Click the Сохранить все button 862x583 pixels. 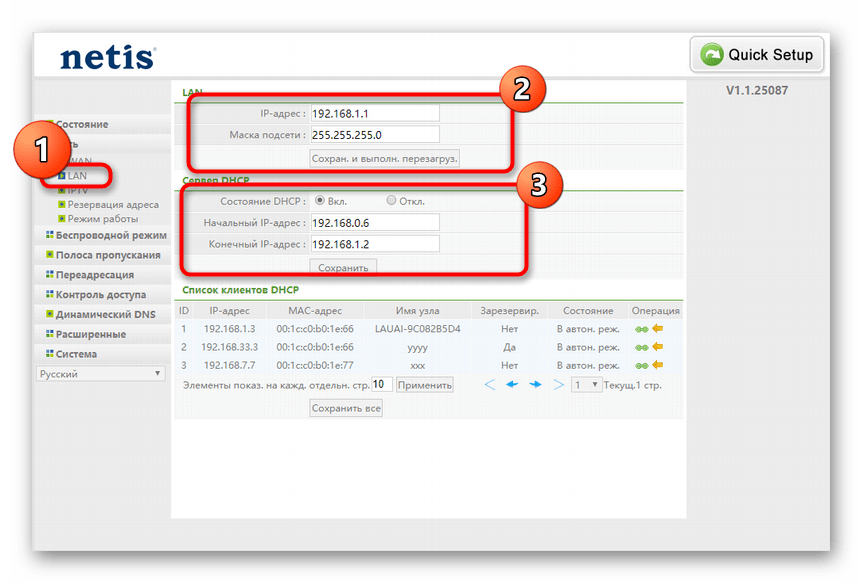[x=346, y=408]
